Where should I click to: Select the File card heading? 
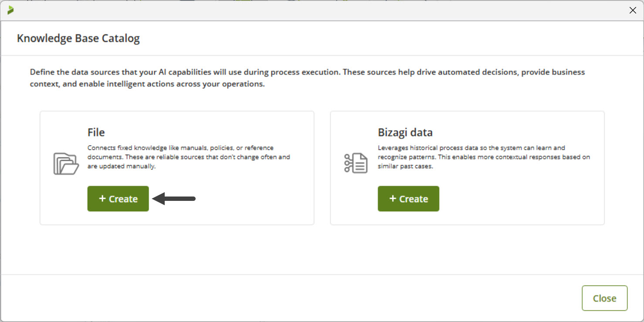[96, 132]
